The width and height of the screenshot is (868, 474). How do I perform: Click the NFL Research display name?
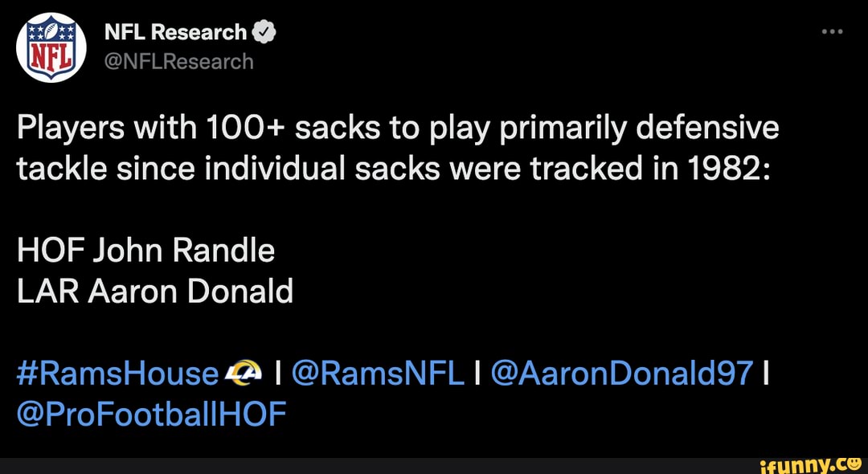coord(174,31)
